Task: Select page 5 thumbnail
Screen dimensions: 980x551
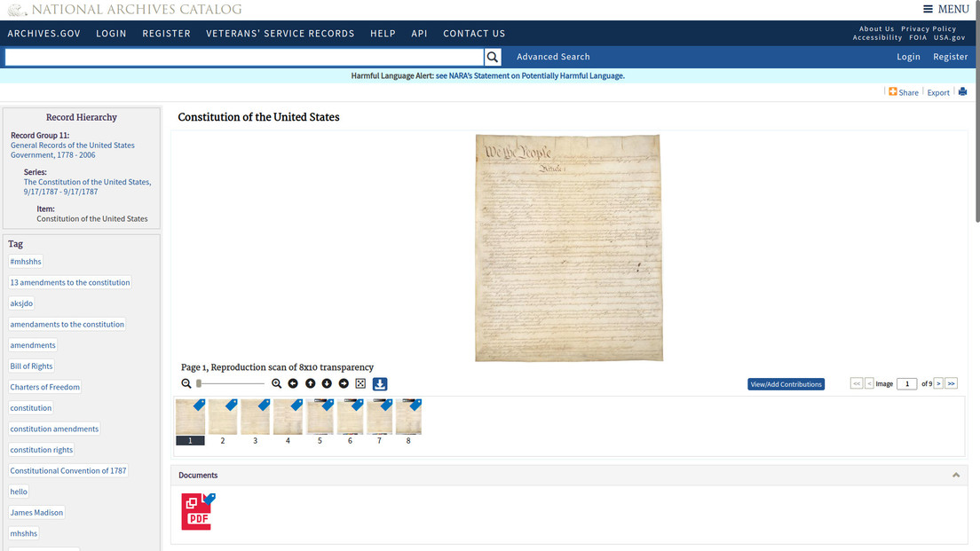Action: pos(320,417)
